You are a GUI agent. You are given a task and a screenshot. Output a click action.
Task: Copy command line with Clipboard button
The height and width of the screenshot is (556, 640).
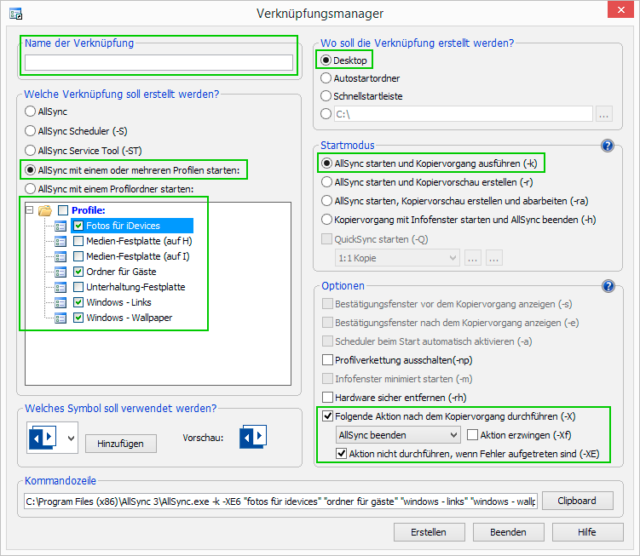(577, 501)
